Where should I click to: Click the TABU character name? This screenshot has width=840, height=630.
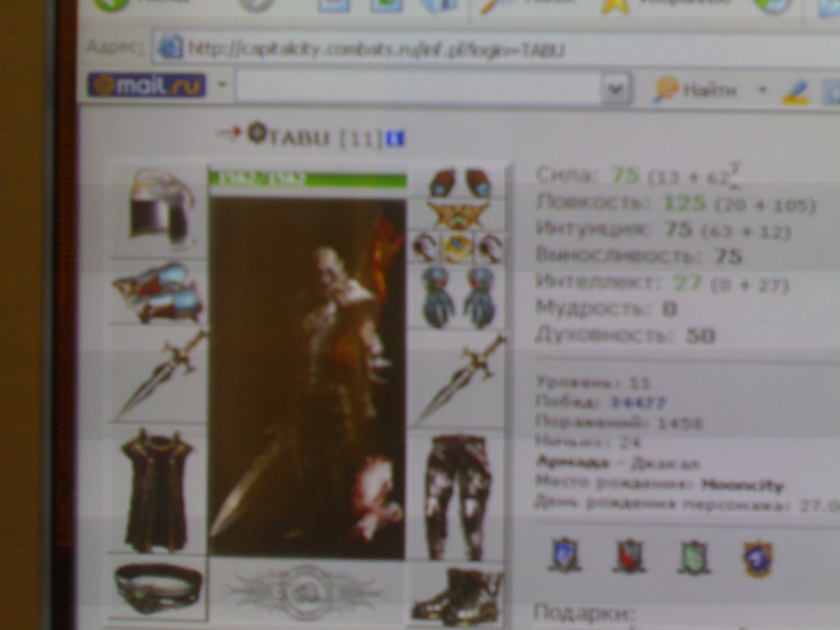point(299,138)
